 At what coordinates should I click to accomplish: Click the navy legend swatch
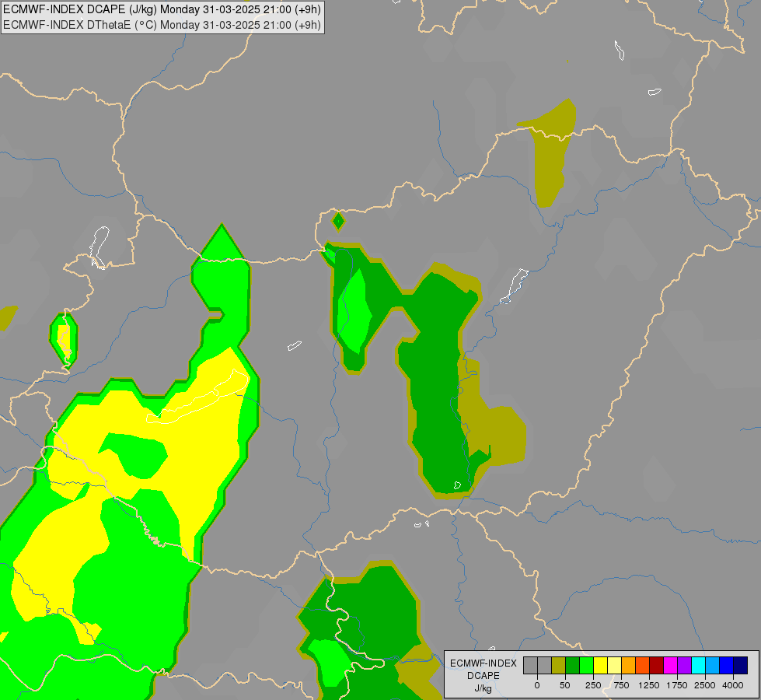(x=741, y=666)
